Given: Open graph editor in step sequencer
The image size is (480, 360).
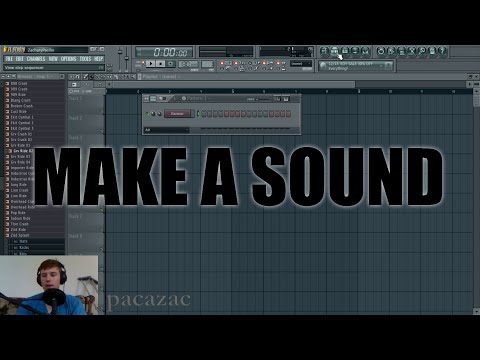Looking at the screenshot, I should click(277, 99).
